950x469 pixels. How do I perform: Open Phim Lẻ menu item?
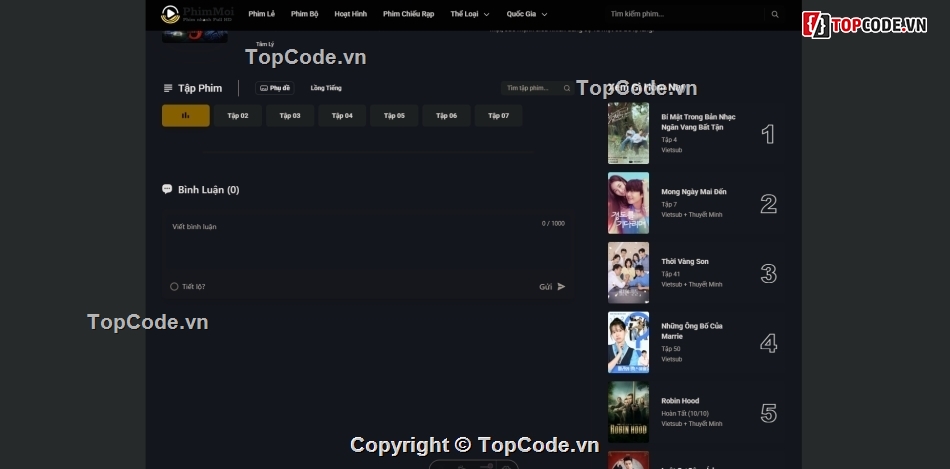click(262, 14)
